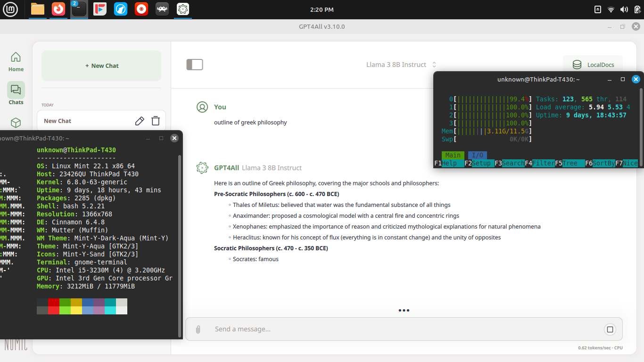
Task: Click the CPU 0 usage meter in htop
Action: (x=491, y=99)
